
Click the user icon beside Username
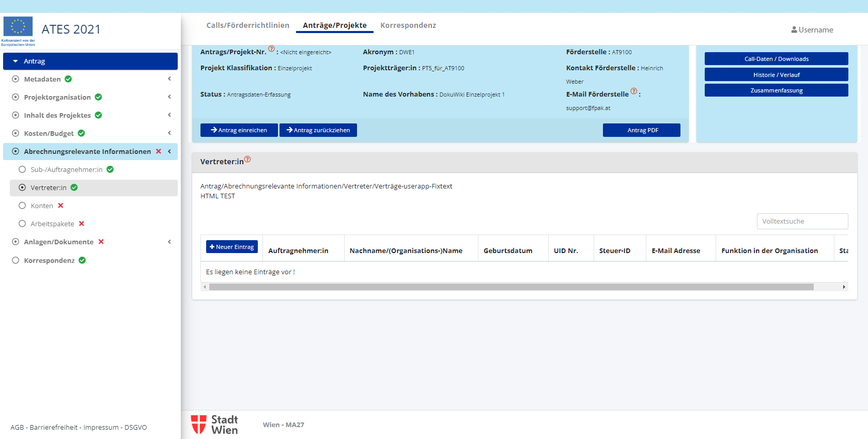(x=794, y=30)
